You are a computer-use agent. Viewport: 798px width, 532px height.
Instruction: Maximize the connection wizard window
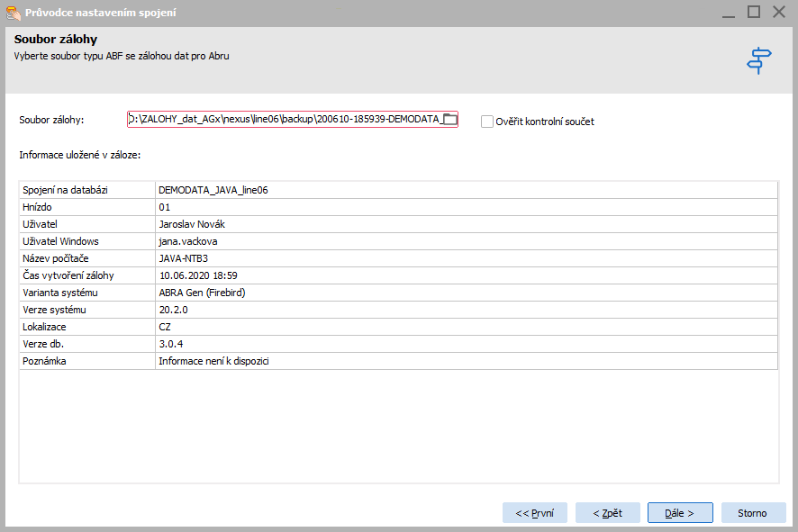754,12
